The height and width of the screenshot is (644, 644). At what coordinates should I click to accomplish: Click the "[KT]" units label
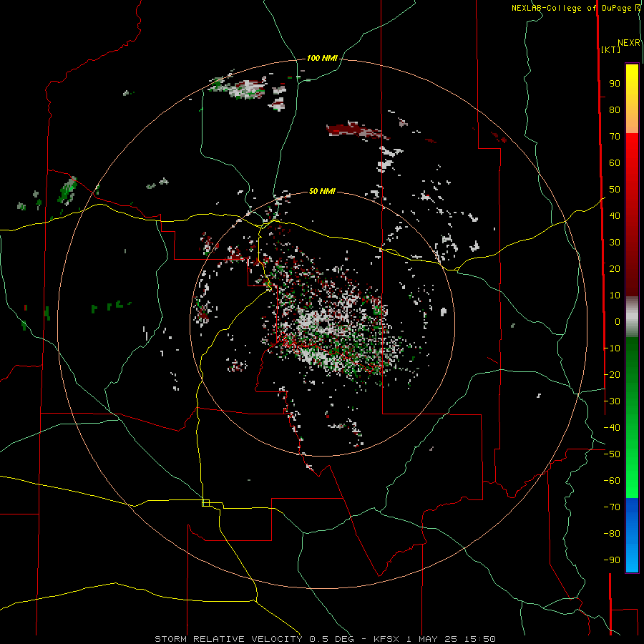click(x=610, y=49)
